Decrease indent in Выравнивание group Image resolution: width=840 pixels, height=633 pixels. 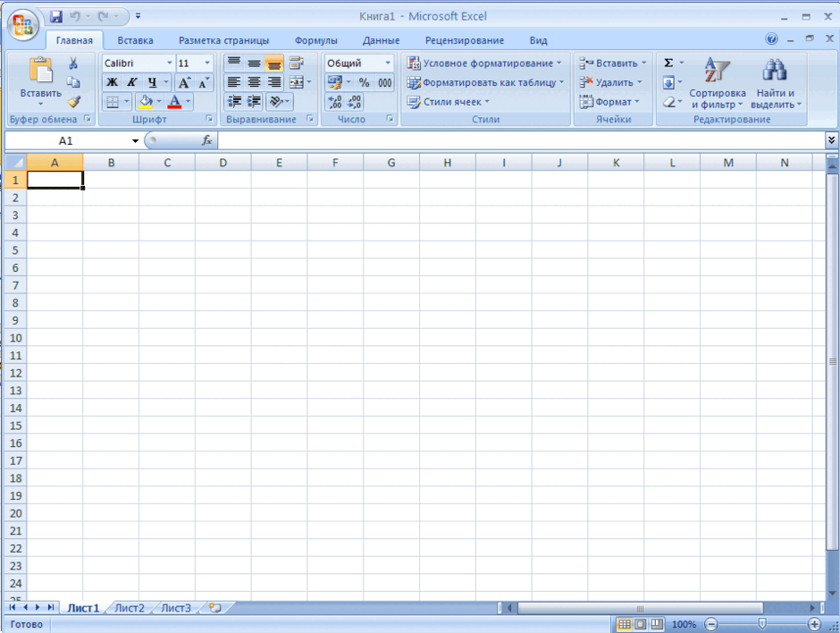[x=234, y=101]
